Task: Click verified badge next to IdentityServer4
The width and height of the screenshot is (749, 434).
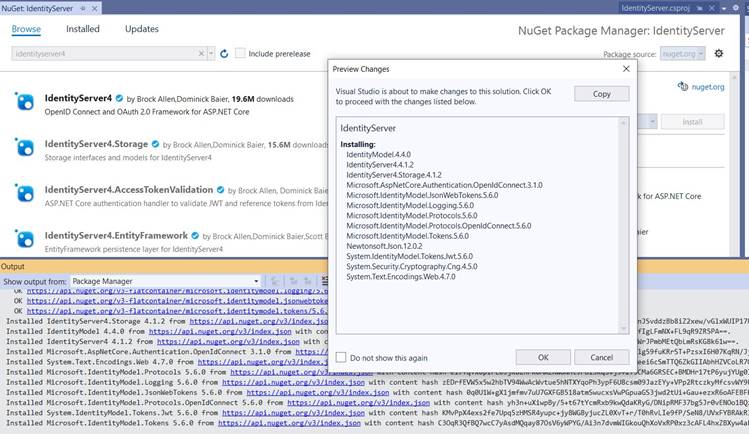Action: pyautogui.click(x=119, y=98)
